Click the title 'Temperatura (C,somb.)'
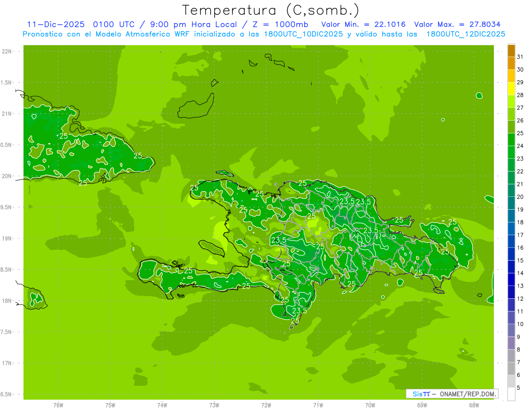The height and width of the screenshot is (411, 532). click(x=270, y=10)
